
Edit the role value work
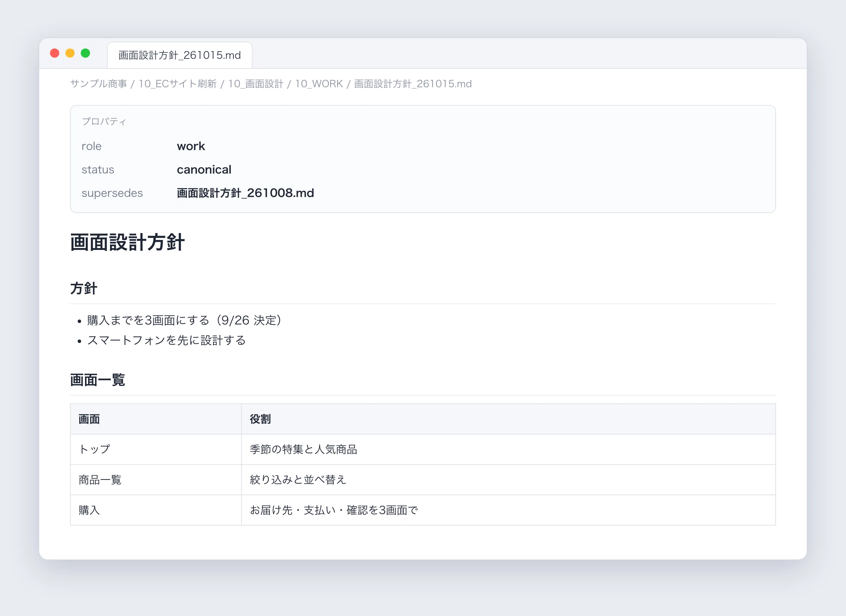pyautogui.click(x=191, y=146)
